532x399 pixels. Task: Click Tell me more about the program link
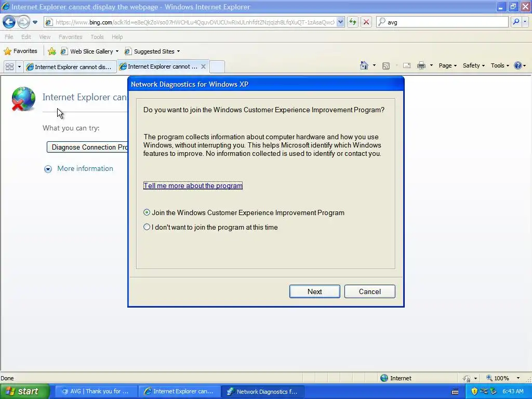click(193, 185)
